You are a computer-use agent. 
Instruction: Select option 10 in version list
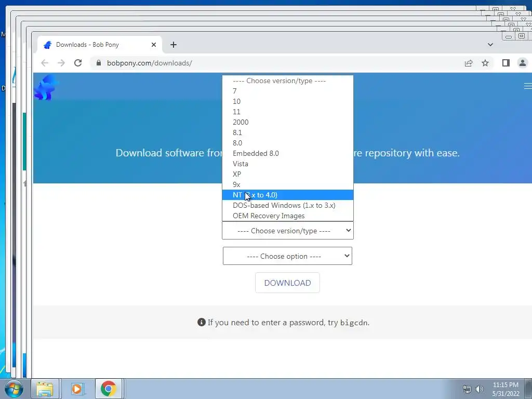(288, 101)
